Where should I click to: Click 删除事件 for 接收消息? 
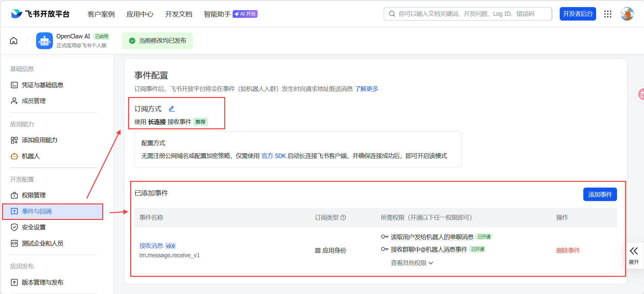coord(568,251)
